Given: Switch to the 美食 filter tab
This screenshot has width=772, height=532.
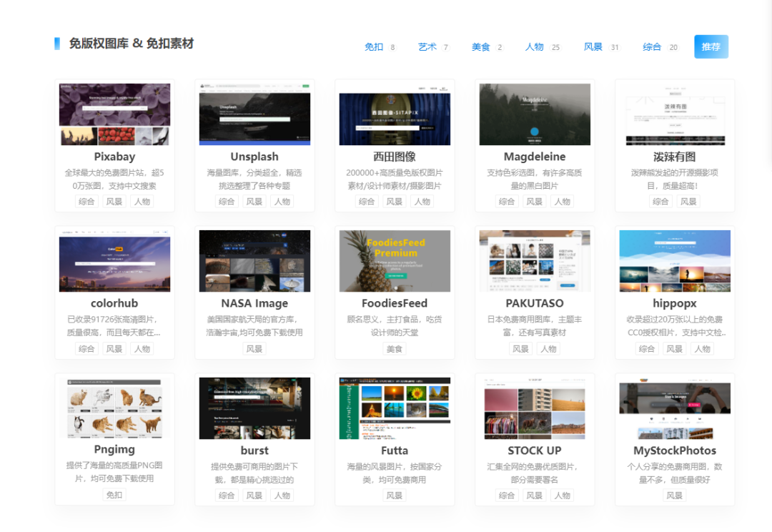Looking at the screenshot, I should [482, 46].
